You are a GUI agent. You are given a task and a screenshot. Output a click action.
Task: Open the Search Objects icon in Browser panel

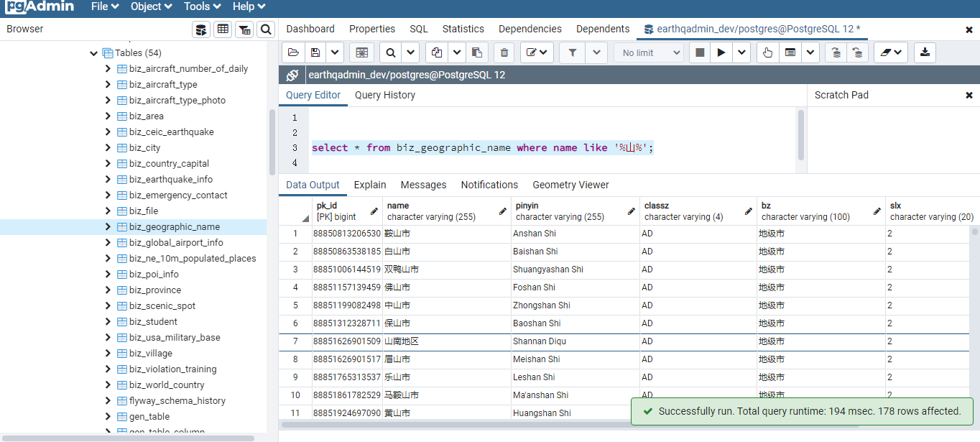click(266, 29)
